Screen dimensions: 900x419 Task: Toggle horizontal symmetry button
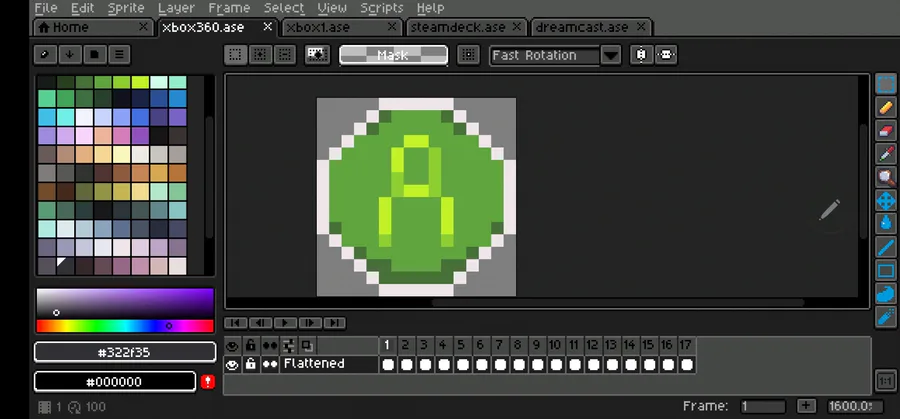click(x=641, y=55)
